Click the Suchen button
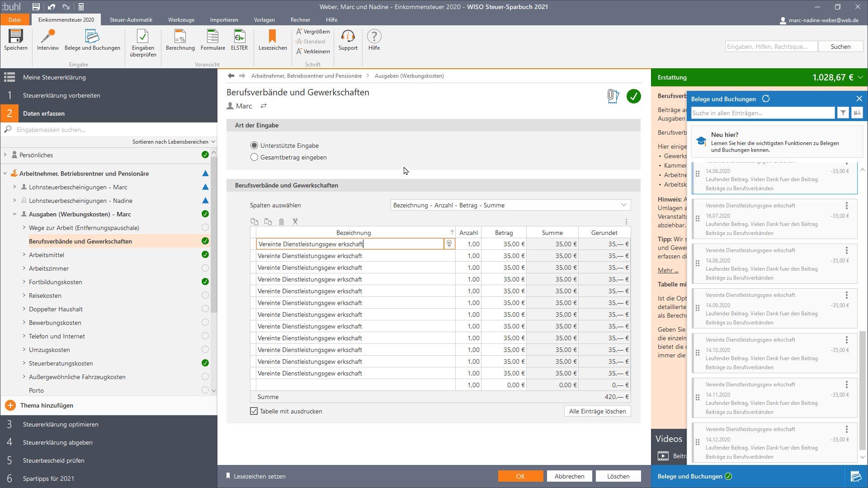The height and width of the screenshot is (488, 868). click(840, 47)
